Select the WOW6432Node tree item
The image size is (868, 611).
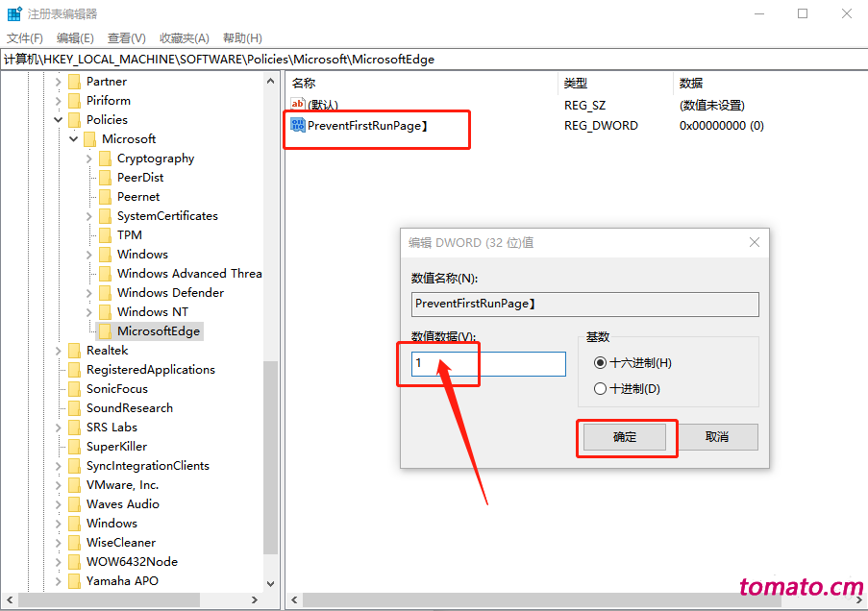pos(132,562)
